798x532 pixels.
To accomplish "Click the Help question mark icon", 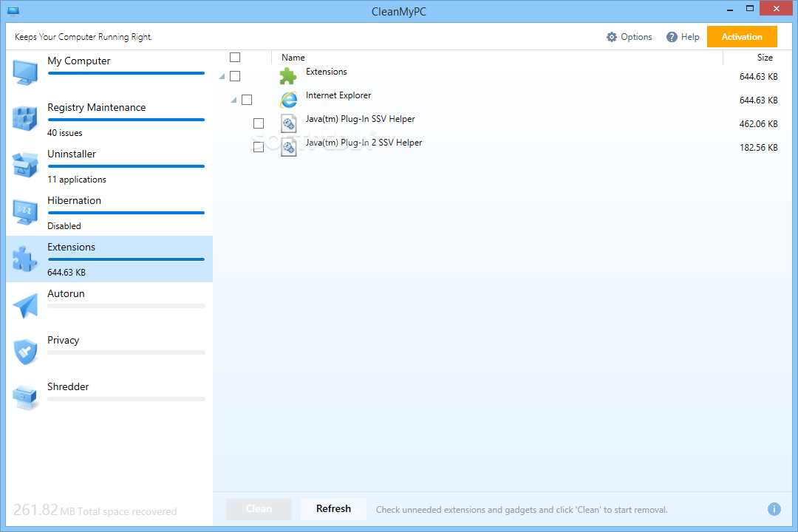I will [672, 37].
